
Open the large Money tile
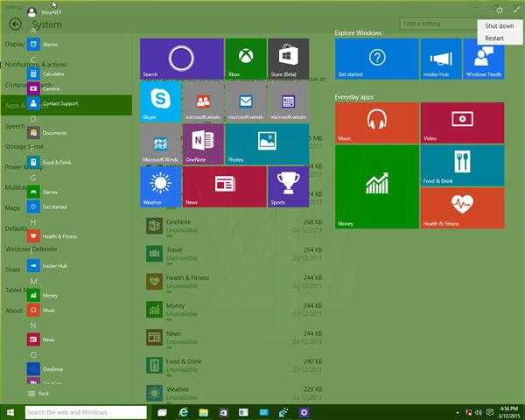[x=376, y=186]
